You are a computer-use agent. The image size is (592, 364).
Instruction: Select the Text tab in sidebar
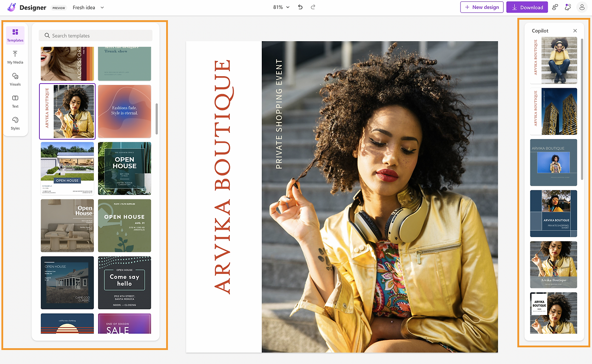(15, 102)
